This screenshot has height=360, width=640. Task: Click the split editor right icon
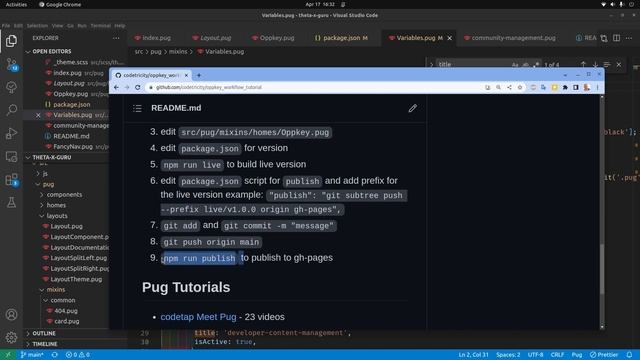(x=616, y=38)
